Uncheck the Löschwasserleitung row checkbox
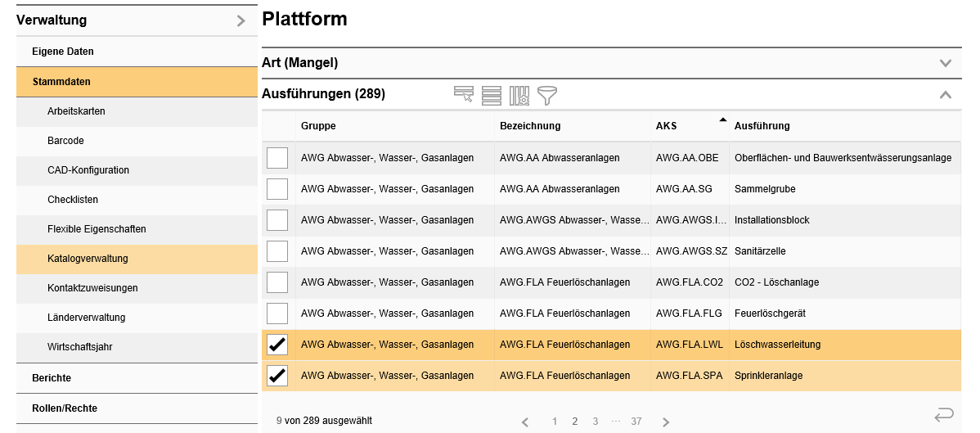 [278, 345]
